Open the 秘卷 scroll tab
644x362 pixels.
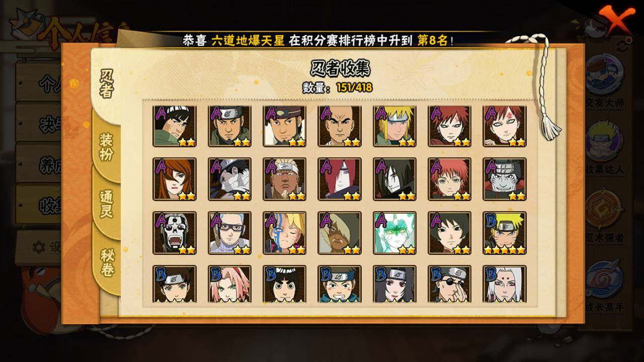point(106,262)
